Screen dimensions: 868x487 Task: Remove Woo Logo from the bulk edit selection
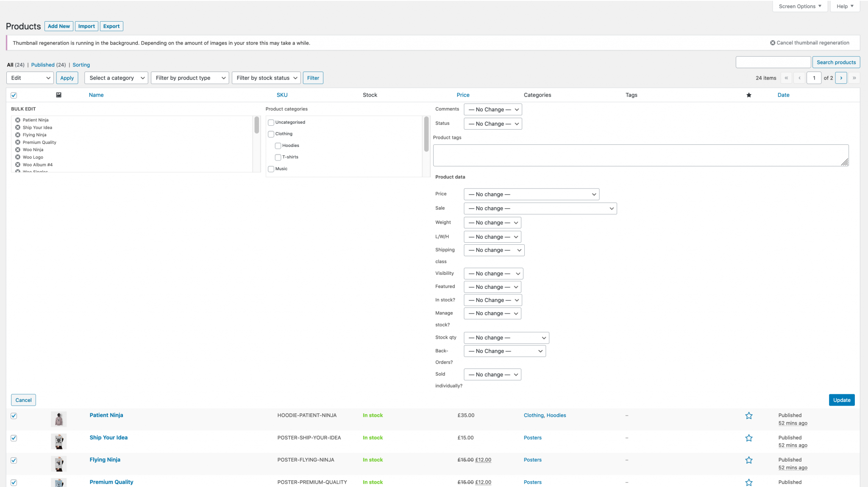pos(18,157)
